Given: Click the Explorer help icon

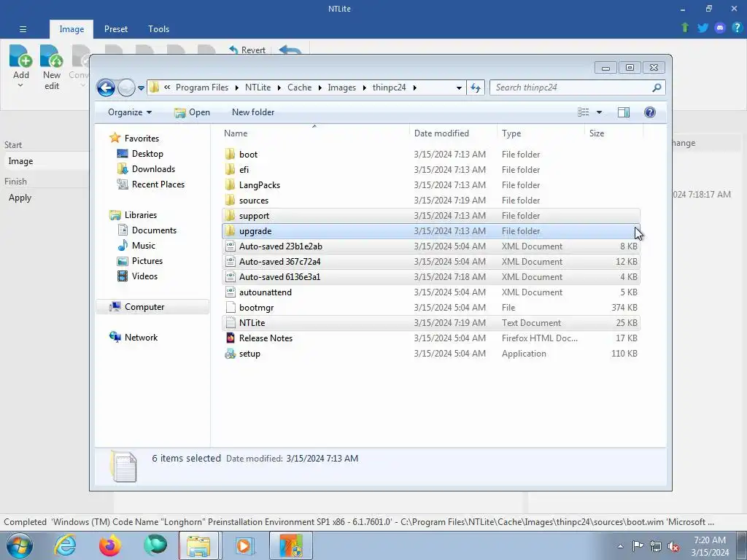Looking at the screenshot, I should (x=650, y=112).
